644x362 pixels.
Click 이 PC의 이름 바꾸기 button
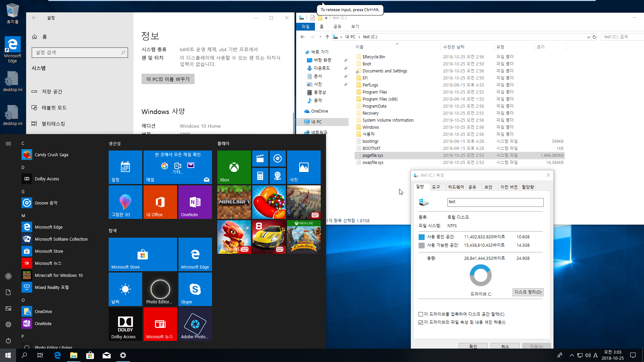168,79
